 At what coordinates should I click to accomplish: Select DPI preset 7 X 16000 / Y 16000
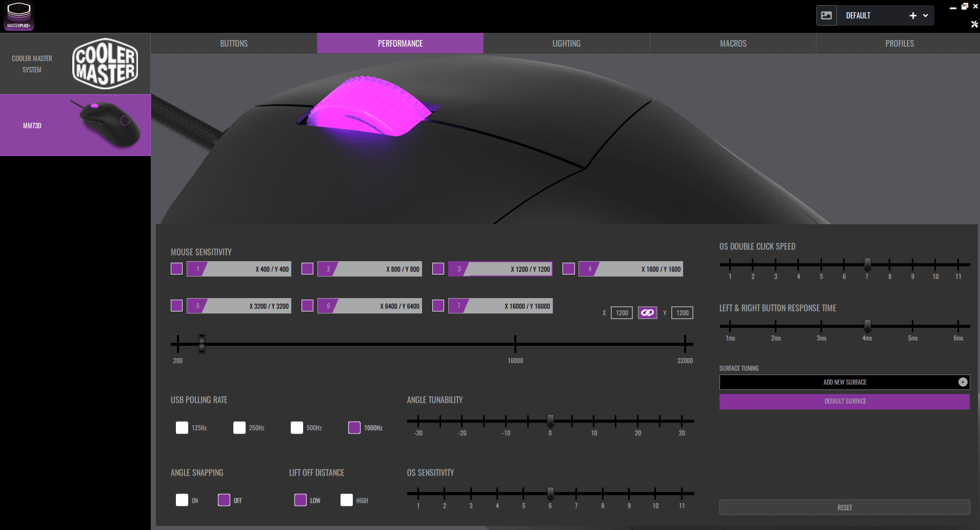[500, 306]
